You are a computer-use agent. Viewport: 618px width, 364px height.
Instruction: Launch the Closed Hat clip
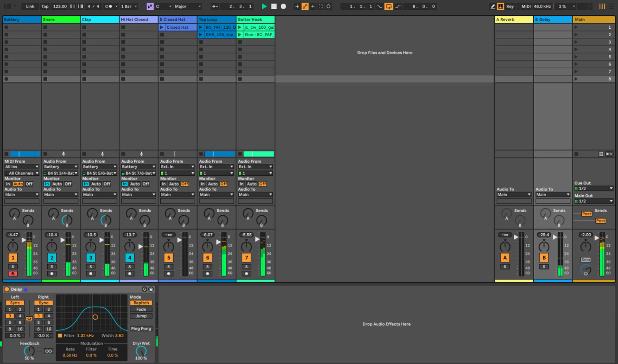(x=162, y=27)
